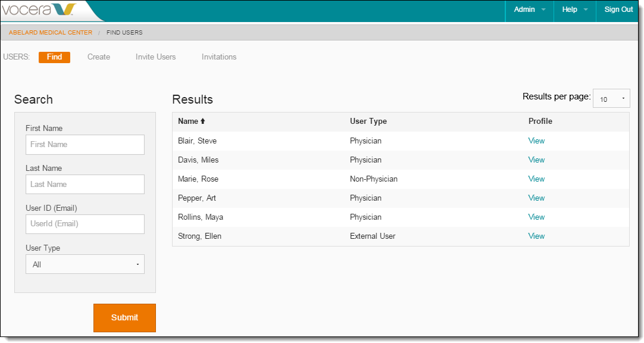The width and height of the screenshot is (644, 343).
Task: Sort results by Name arrow icon
Action: point(202,121)
